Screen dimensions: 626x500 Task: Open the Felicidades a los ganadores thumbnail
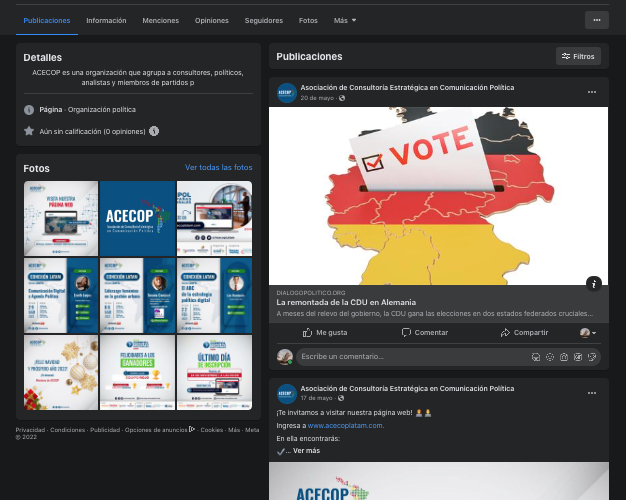click(137, 372)
